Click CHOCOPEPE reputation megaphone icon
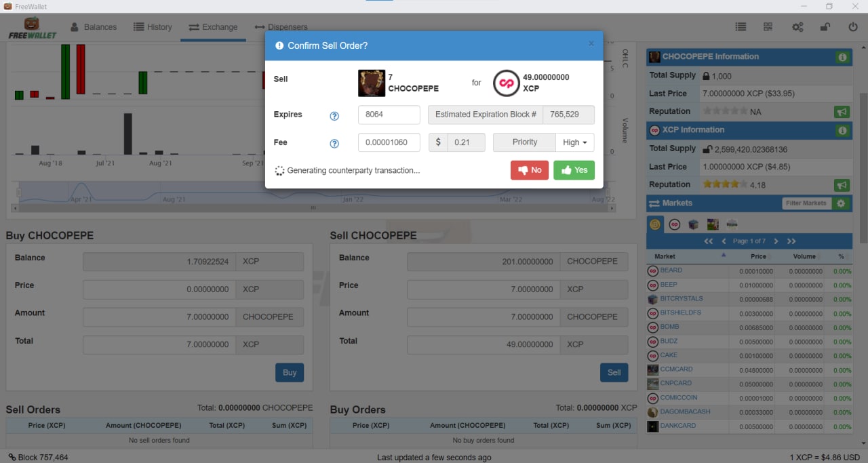 point(842,112)
